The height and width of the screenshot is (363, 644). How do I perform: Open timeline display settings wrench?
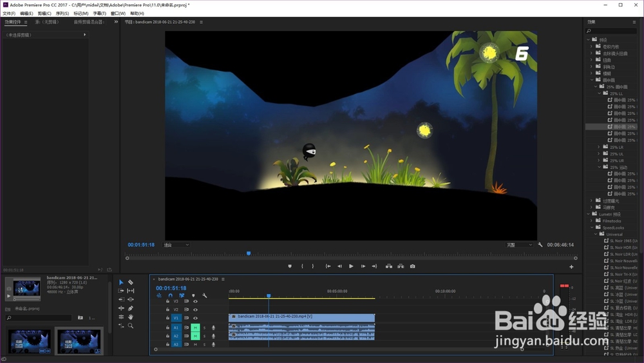[205, 295]
